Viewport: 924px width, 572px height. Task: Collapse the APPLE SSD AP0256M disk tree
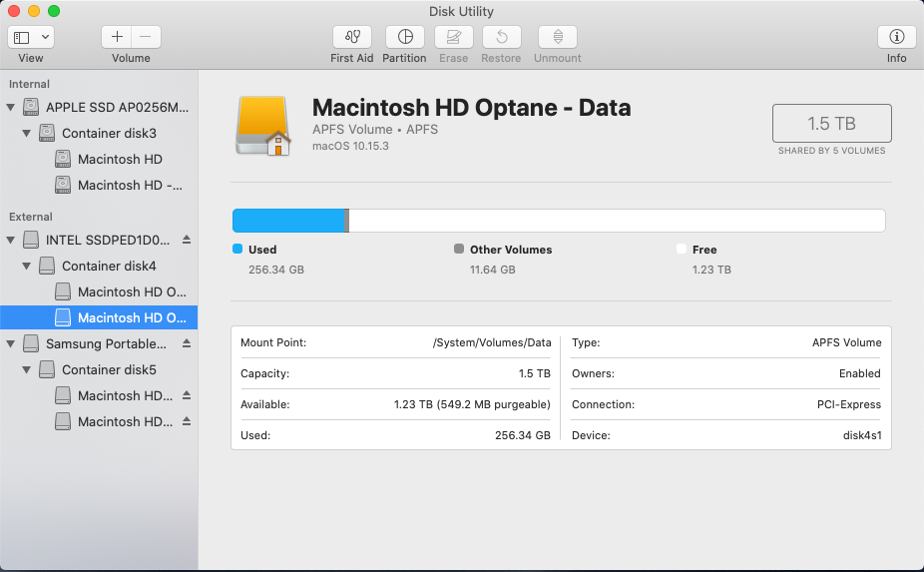coord(11,108)
